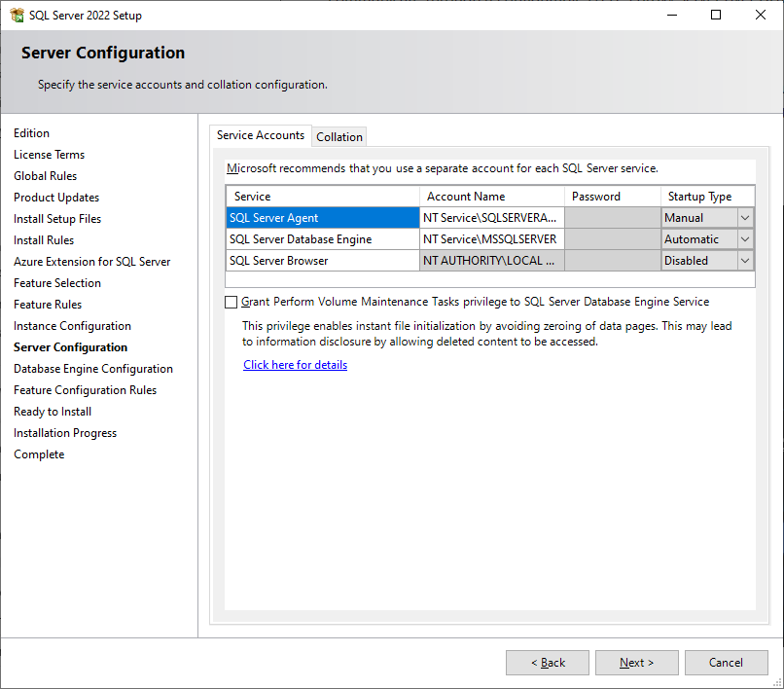The image size is (784, 689).
Task: Select the Service Accounts tab
Action: point(260,135)
